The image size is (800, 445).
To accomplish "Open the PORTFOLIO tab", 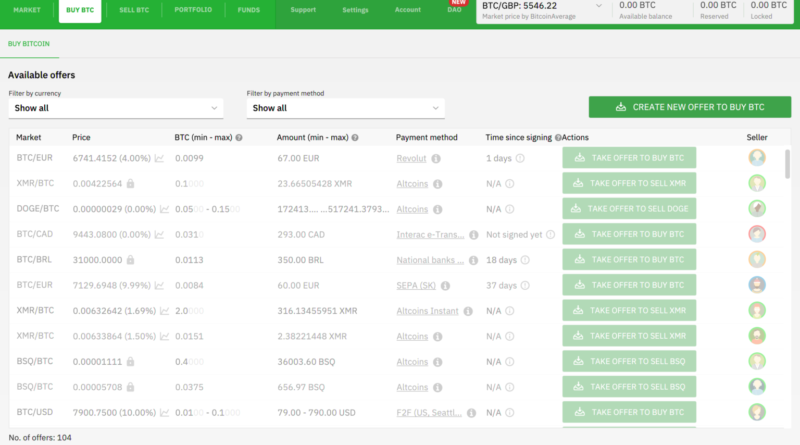I will coord(193,10).
